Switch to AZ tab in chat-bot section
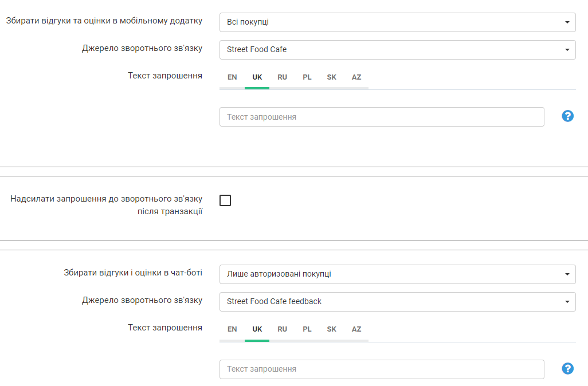588x386 pixels. point(356,329)
